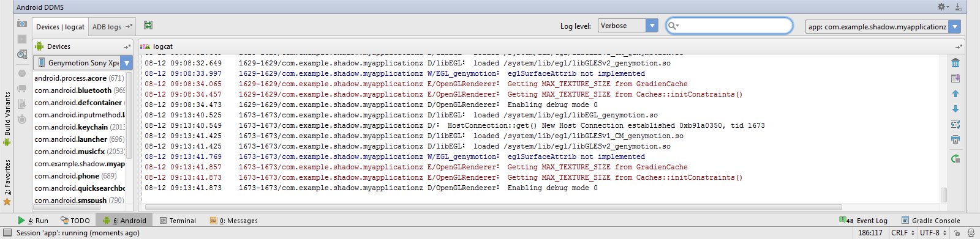Screen dimensions: 980x239
Task: Open the app filter dropdown com.example.shadow
Action: [883, 26]
